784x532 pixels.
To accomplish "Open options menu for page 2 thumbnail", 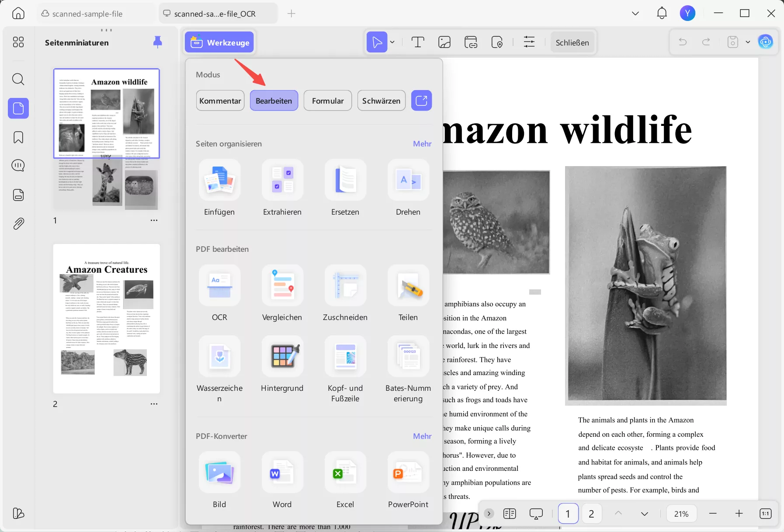I will click(x=154, y=404).
